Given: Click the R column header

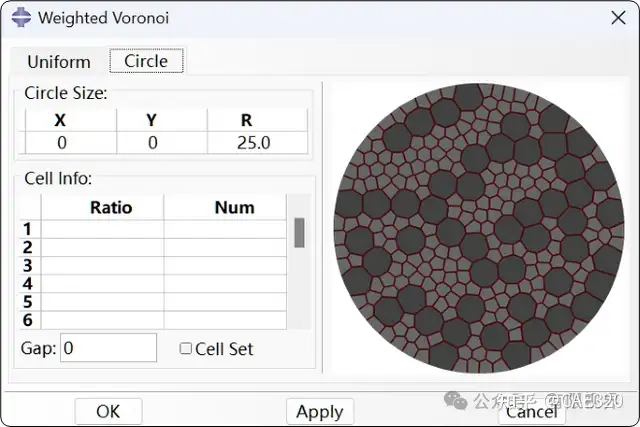Looking at the screenshot, I should 258,120.
